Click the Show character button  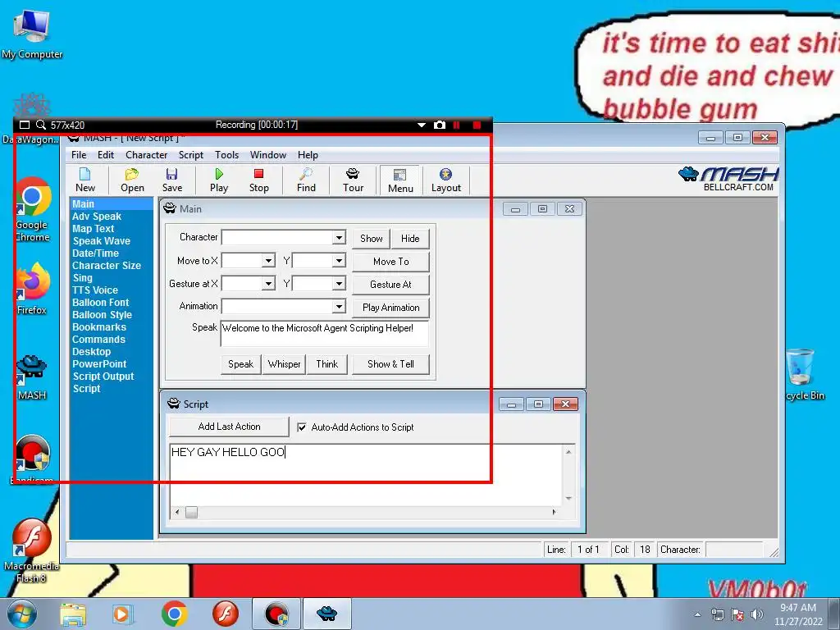[371, 239]
